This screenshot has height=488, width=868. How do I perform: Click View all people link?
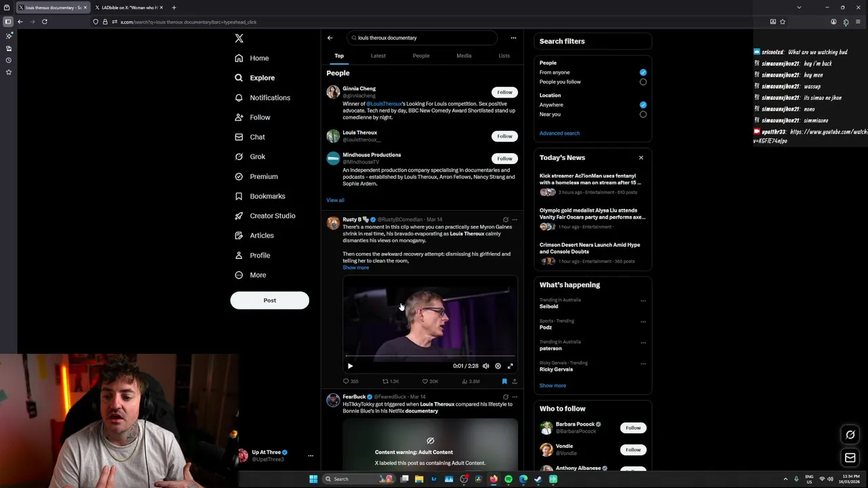pos(335,200)
